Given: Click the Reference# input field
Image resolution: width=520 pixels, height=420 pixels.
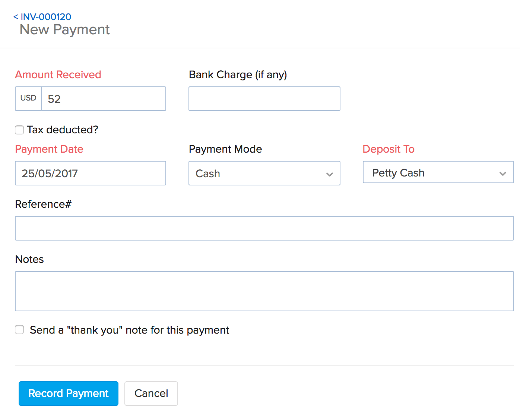Looking at the screenshot, I should coord(264,228).
